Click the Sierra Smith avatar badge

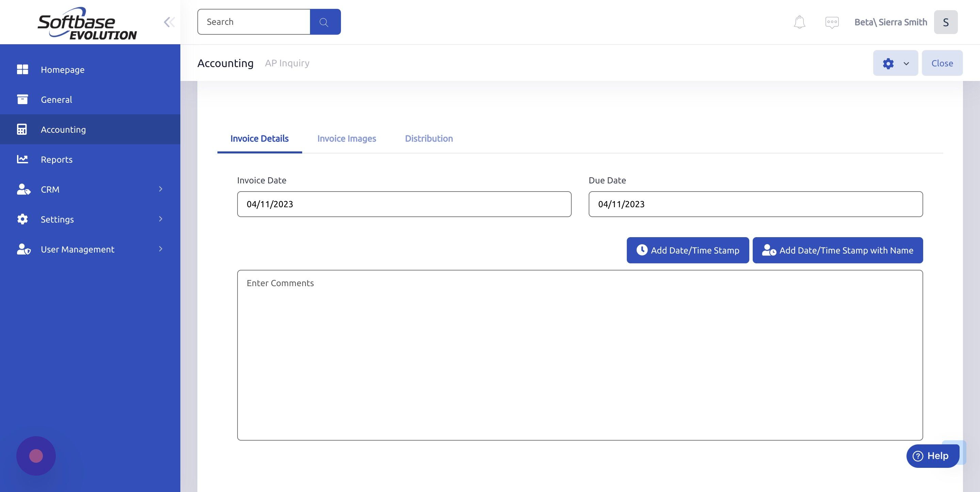946,22
